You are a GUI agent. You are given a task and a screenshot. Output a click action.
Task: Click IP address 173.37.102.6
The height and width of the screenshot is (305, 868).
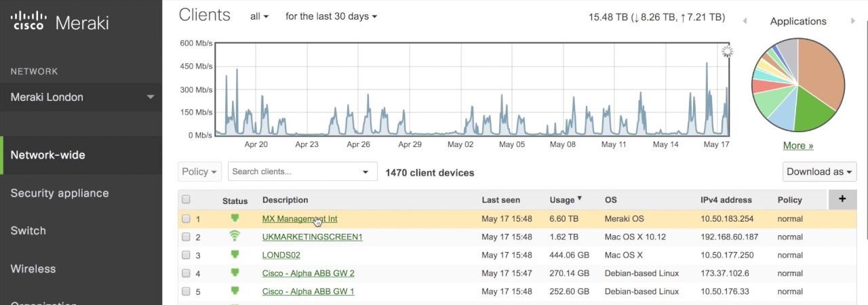click(725, 273)
